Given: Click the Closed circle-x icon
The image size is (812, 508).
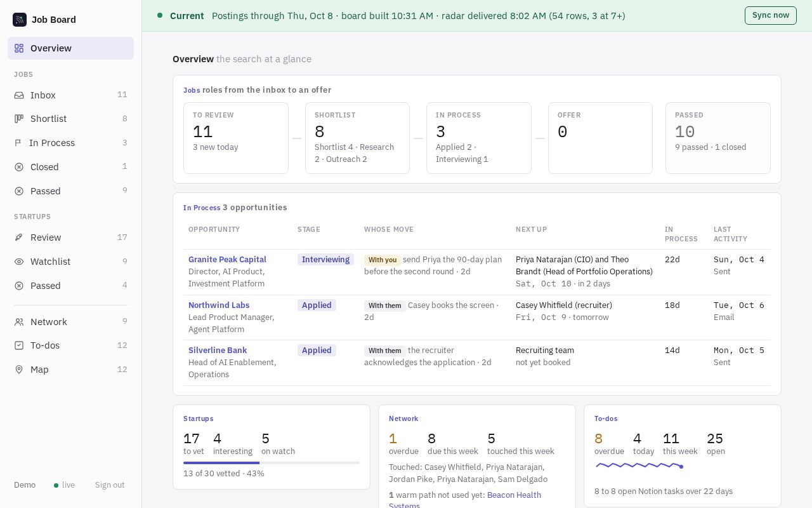Looking at the screenshot, I should [x=19, y=167].
